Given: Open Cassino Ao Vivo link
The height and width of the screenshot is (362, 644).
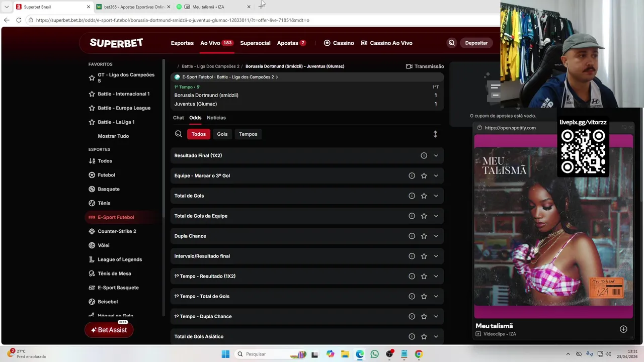Looking at the screenshot, I should [x=387, y=43].
